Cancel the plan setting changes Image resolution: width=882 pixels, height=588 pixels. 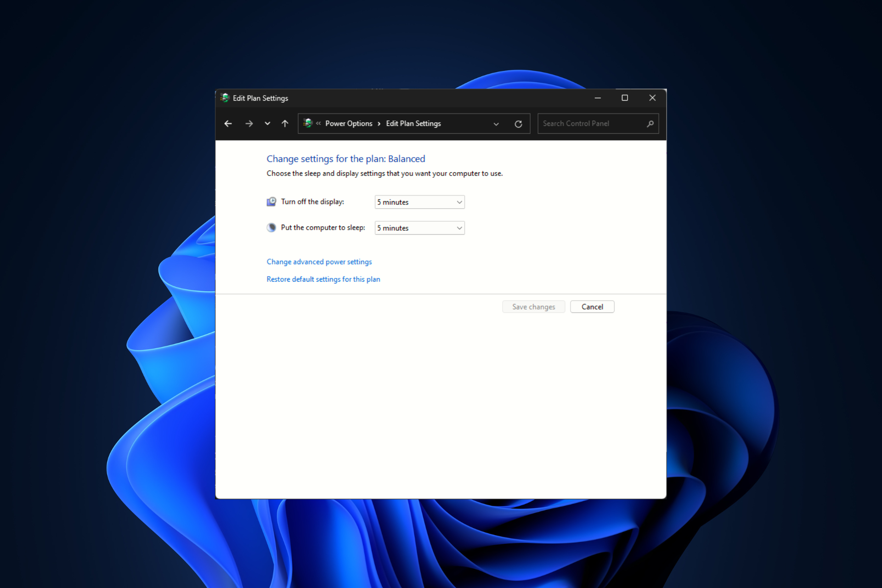point(592,307)
